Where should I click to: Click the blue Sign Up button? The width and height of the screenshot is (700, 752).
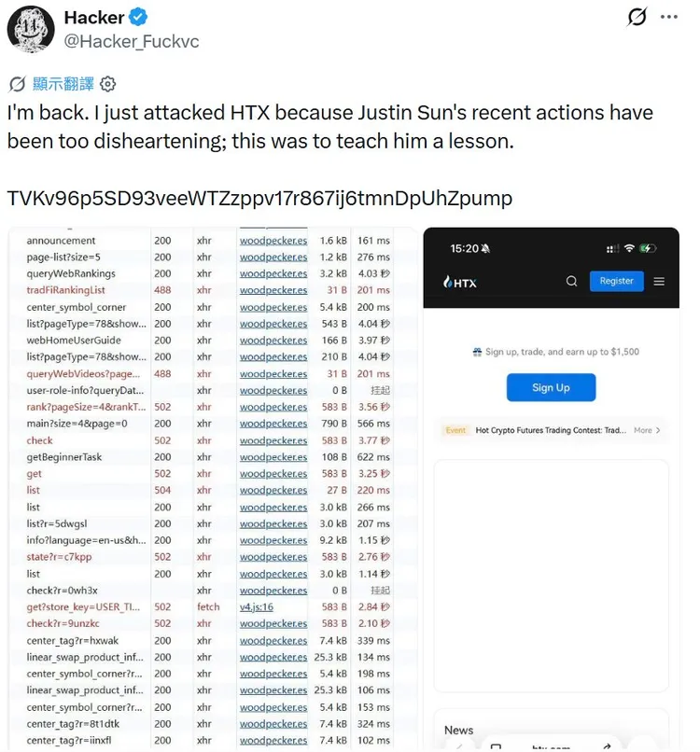[x=551, y=387]
